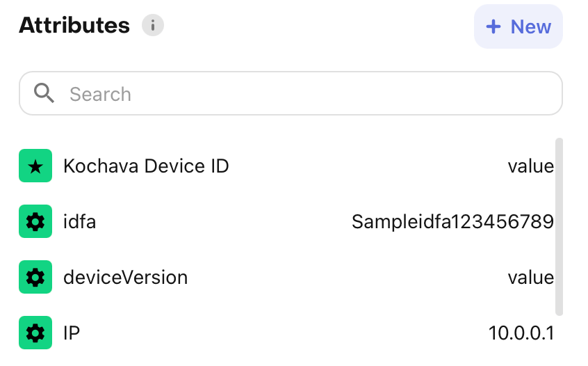Click the New text label
Image resolution: width=588 pixels, height=366 pixels.
pos(531,27)
